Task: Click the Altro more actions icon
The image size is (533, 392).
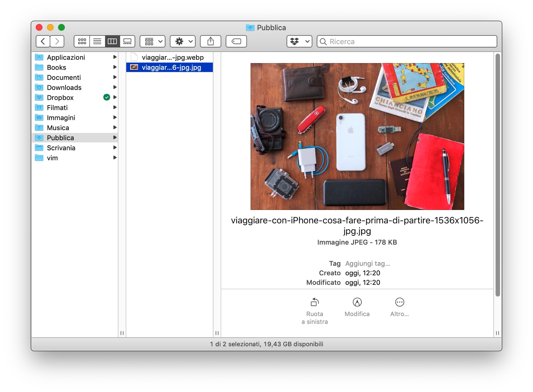Action: click(x=400, y=302)
